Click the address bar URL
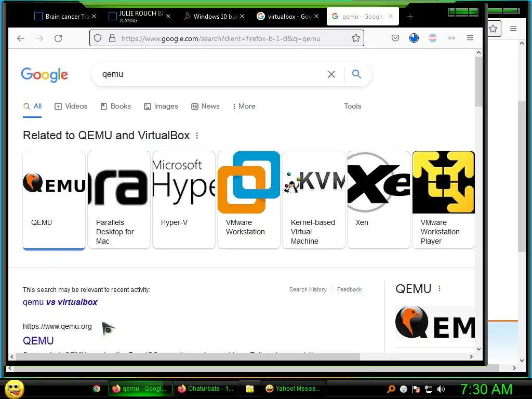This screenshot has height=399, width=532. coord(221,38)
